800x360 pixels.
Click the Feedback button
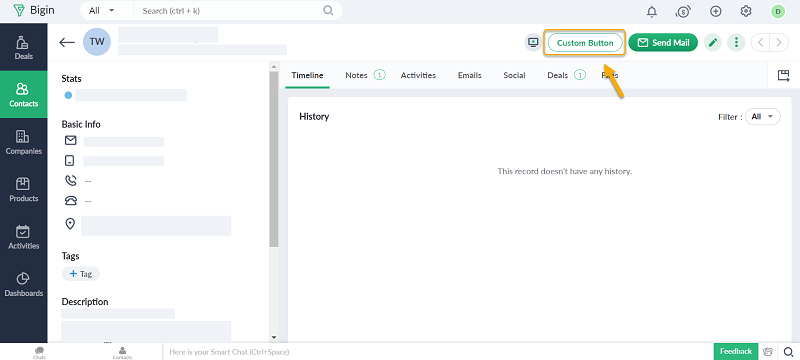pos(735,351)
